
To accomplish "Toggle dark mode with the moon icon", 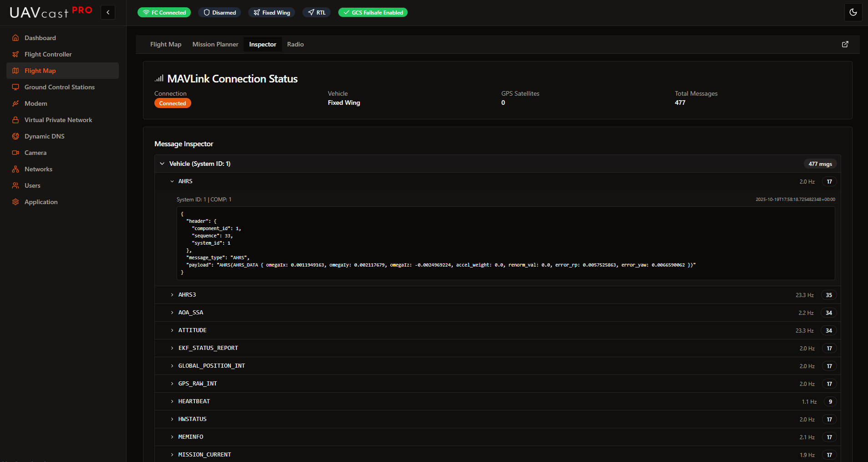I will point(854,12).
